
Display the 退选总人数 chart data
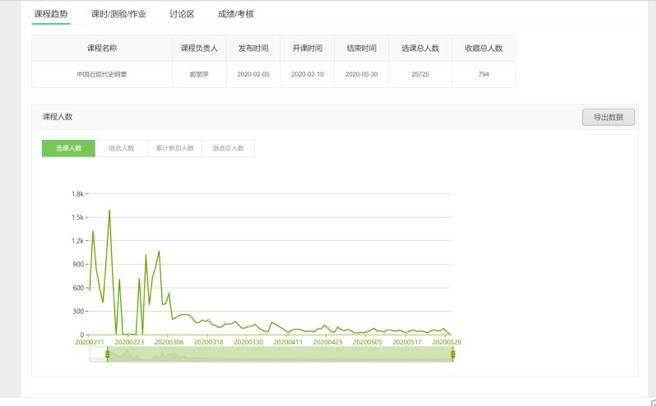(x=228, y=148)
